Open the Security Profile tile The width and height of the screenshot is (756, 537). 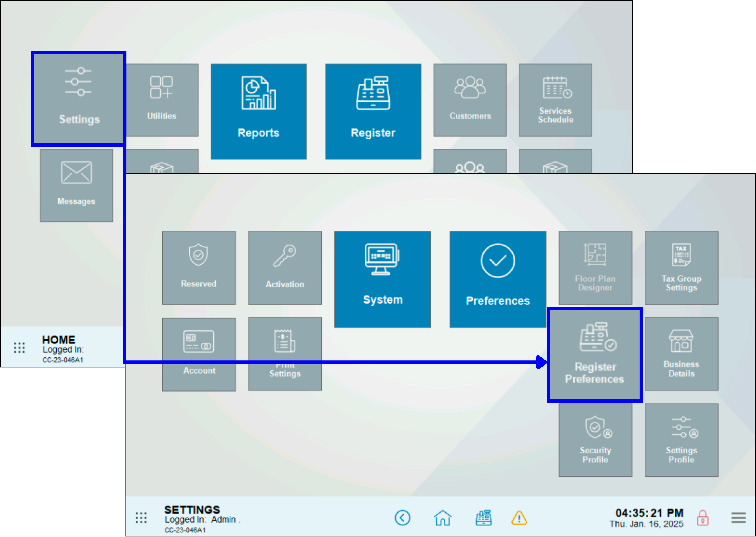point(595,440)
